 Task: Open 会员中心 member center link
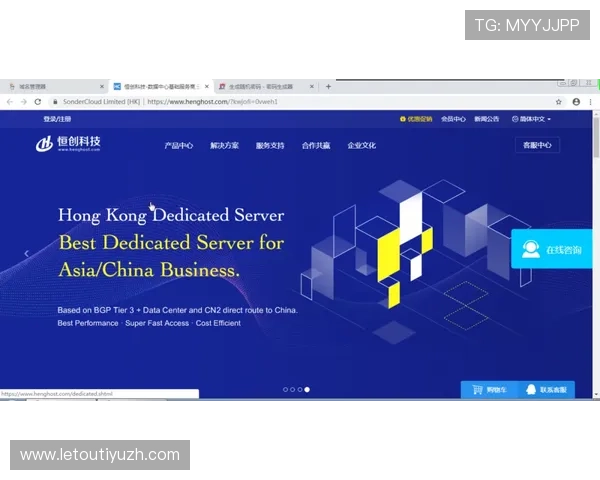[x=453, y=119]
